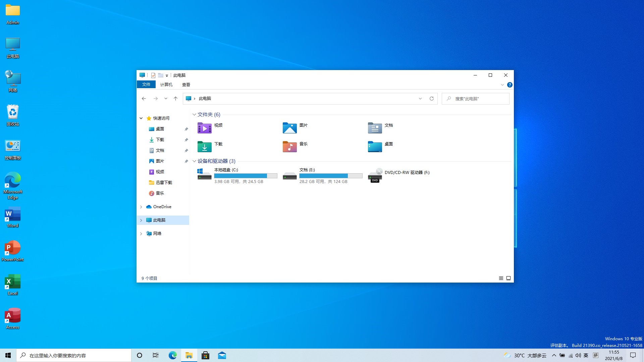Unpin 桌面 from Quick access

(186, 129)
